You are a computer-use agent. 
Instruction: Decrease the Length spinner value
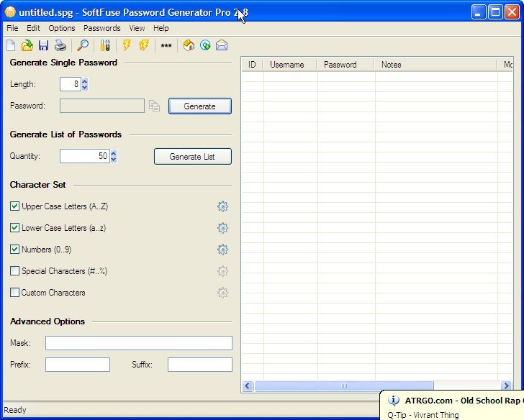click(85, 87)
